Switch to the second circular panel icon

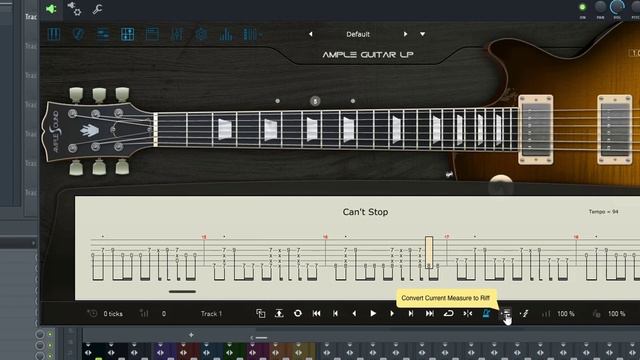[78, 34]
